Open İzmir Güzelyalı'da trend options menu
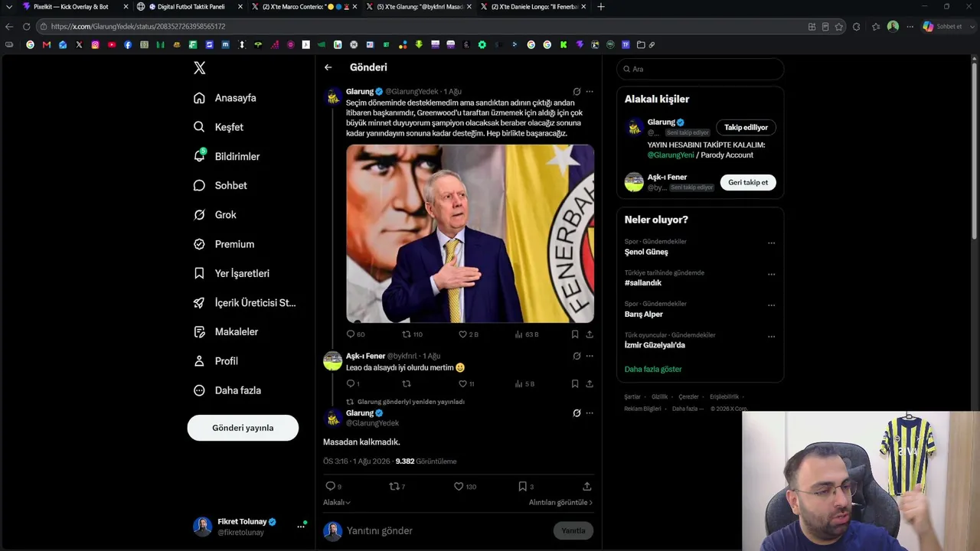The width and height of the screenshot is (980, 551). pyautogui.click(x=771, y=336)
